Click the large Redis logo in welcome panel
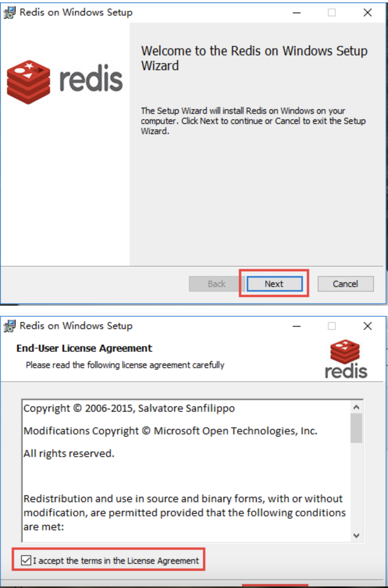The height and width of the screenshot is (588, 388). click(x=65, y=81)
